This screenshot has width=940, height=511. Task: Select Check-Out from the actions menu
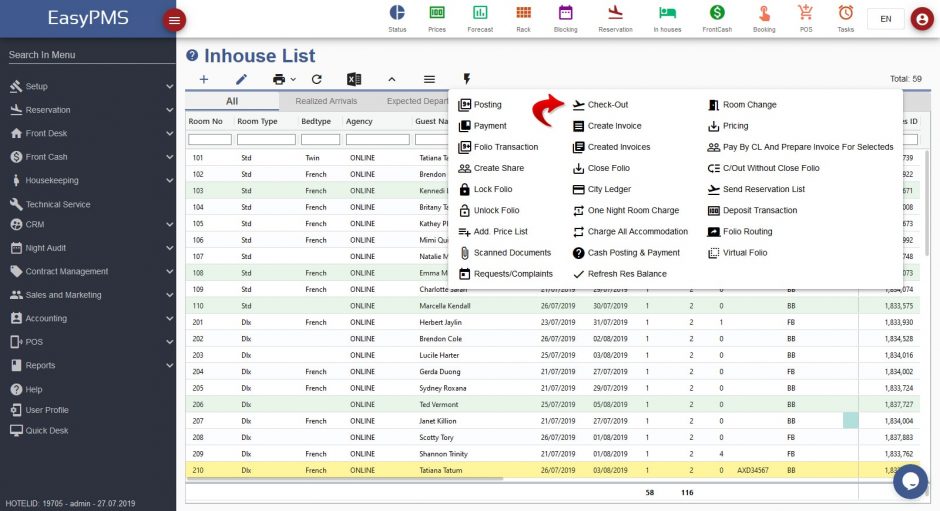tap(607, 105)
